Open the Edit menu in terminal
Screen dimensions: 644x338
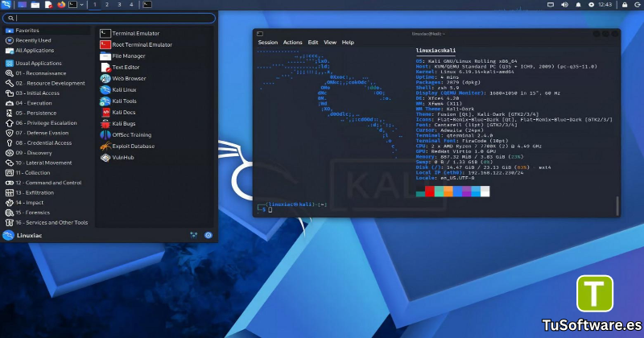[x=313, y=43]
